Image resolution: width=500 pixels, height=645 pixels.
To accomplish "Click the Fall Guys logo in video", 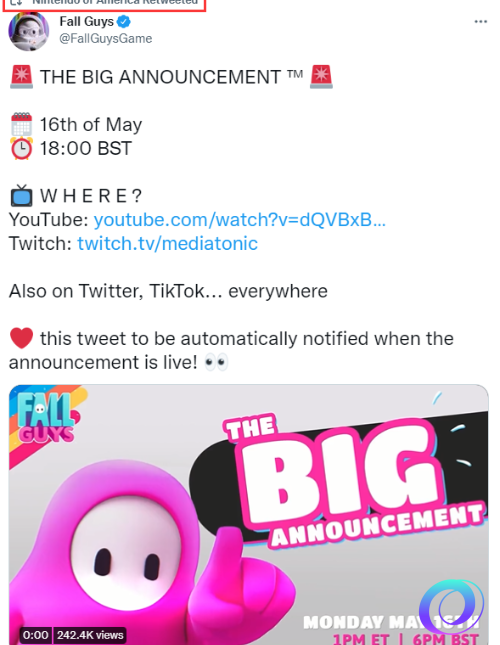I will click(46, 416).
